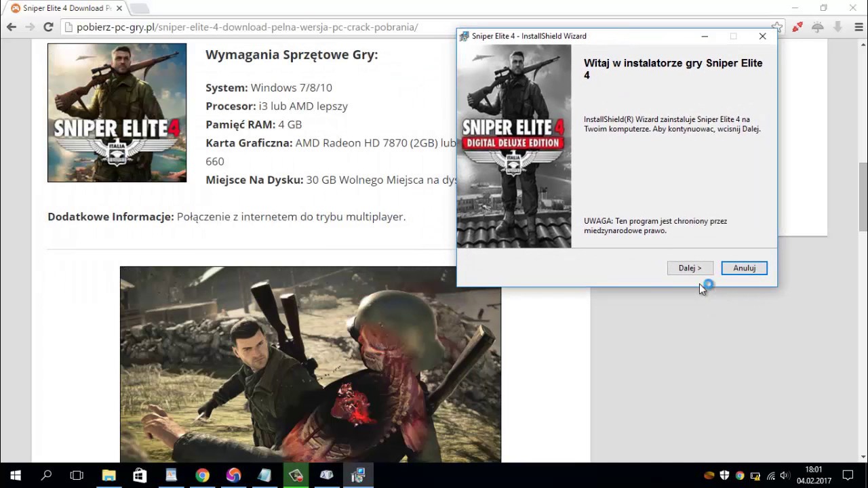Minimize the InstallShield Wizard window
This screenshot has height=488, width=868.
705,36
